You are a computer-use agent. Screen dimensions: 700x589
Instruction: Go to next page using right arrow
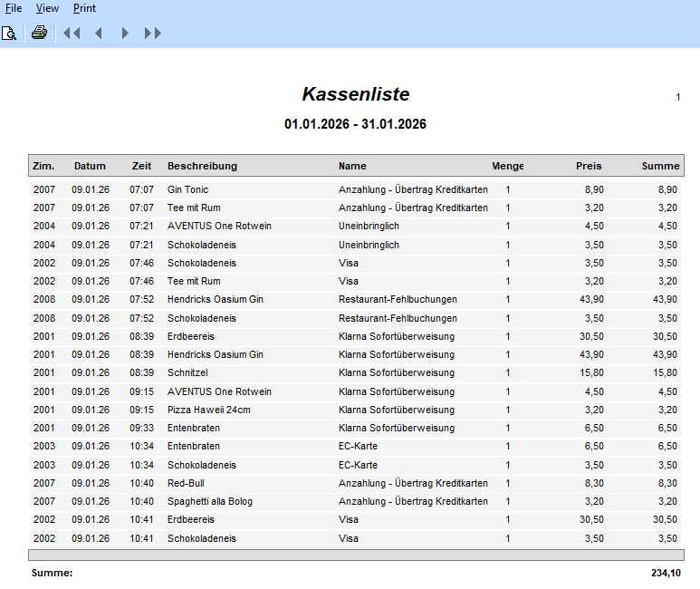[125, 34]
